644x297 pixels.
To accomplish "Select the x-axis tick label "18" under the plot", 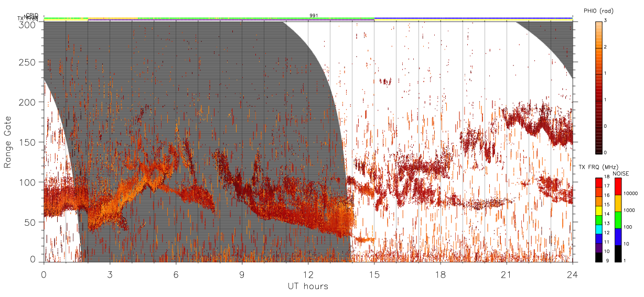I will point(440,274).
